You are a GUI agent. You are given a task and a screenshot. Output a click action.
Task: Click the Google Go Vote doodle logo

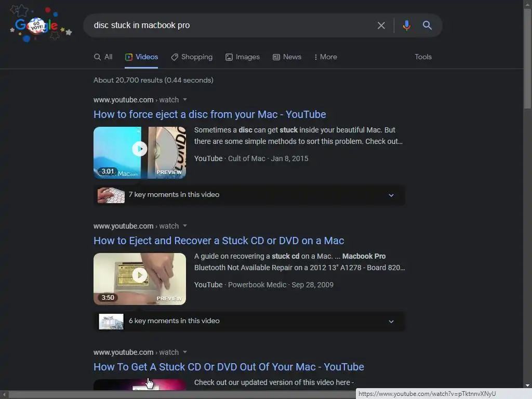(x=41, y=24)
